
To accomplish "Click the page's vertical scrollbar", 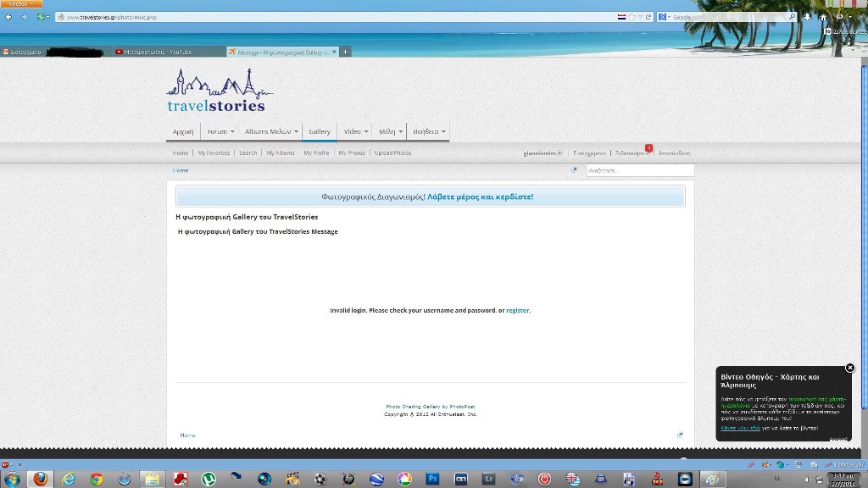I will pyautogui.click(x=864, y=254).
